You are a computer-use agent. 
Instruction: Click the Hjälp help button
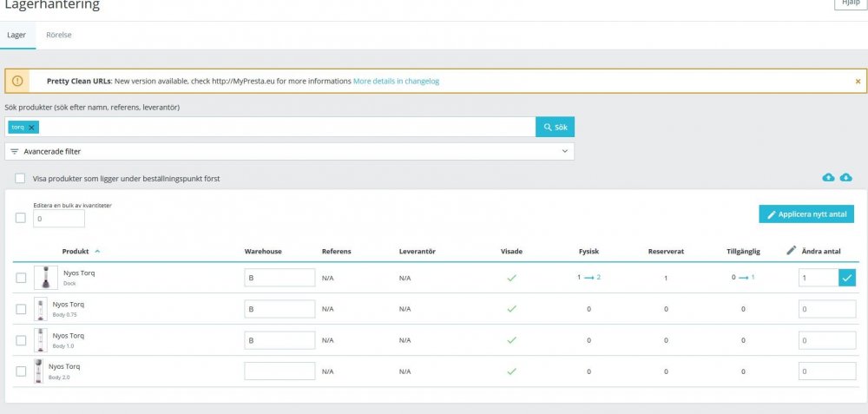click(850, 3)
